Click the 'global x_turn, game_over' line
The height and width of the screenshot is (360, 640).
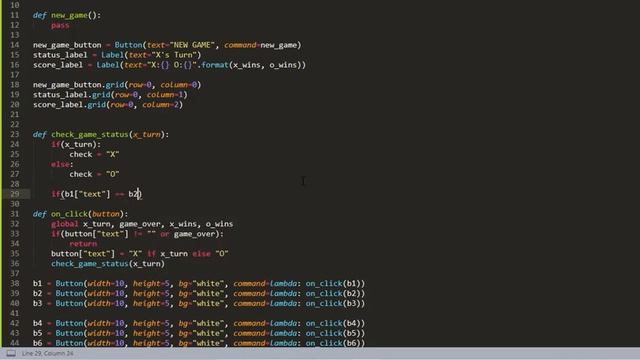tap(142, 224)
